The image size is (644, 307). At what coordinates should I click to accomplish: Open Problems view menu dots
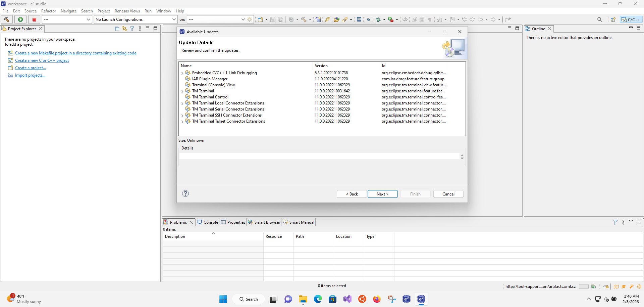[x=623, y=222]
